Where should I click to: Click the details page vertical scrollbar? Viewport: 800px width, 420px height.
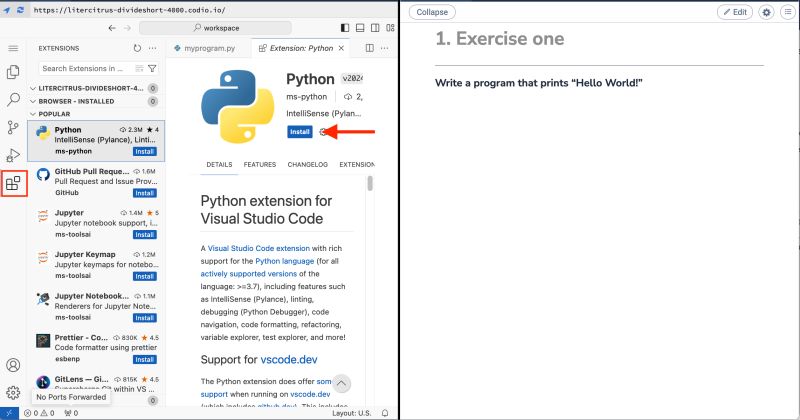pyautogui.click(x=370, y=183)
